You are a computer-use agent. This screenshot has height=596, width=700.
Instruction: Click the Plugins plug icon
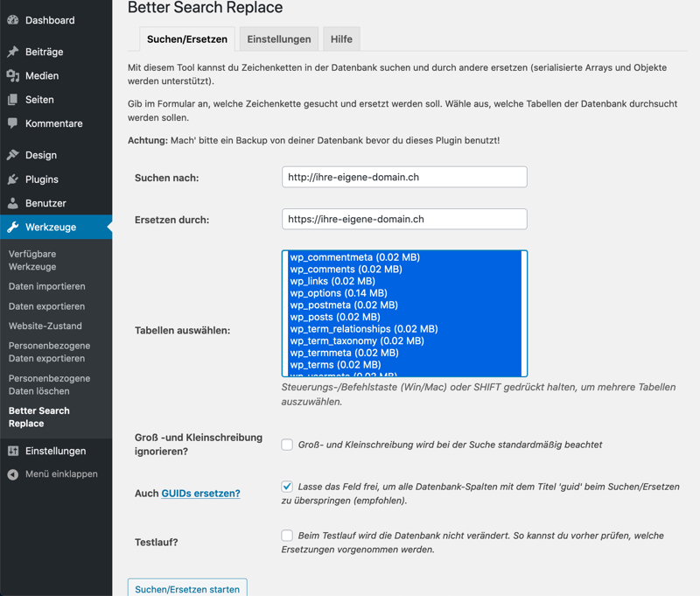pyautogui.click(x=13, y=179)
